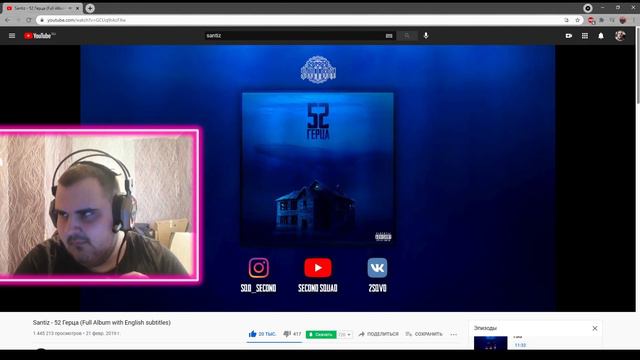Click the browser forward arrow
The height and width of the screenshot is (360, 640).
(18, 20)
